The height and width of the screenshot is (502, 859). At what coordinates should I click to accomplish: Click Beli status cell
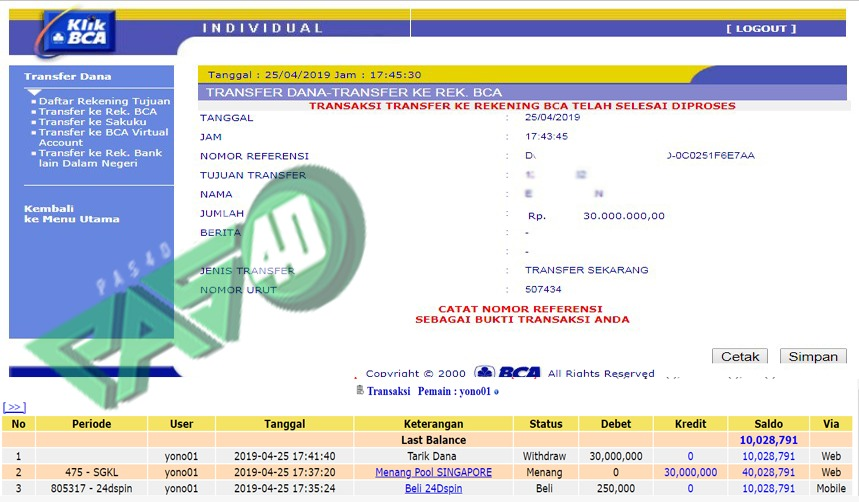coord(544,488)
